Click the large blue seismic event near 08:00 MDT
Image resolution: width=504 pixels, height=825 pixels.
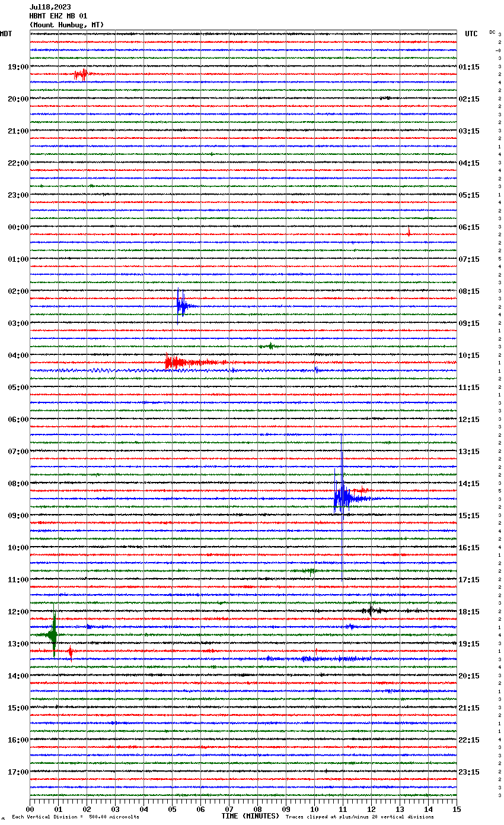click(x=342, y=497)
